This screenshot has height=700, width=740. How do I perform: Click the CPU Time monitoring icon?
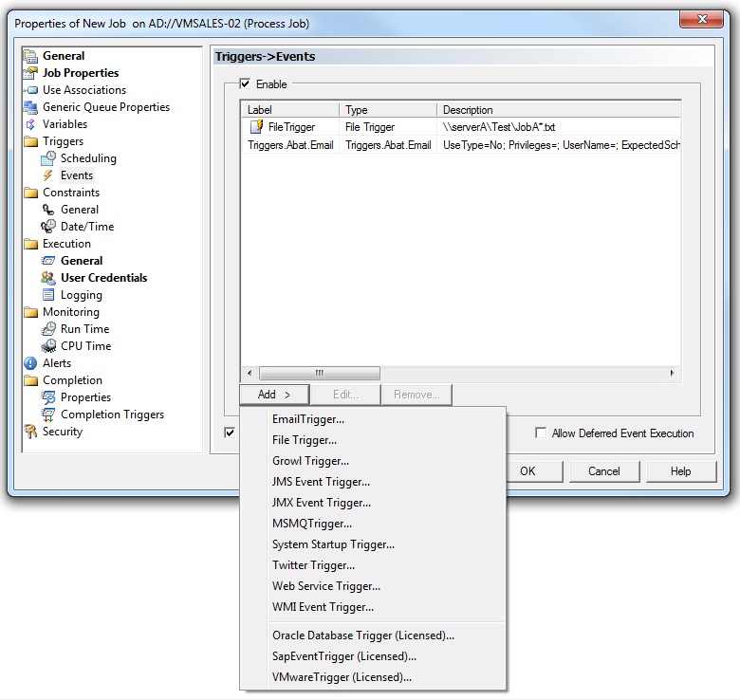pyautogui.click(x=48, y=346)
